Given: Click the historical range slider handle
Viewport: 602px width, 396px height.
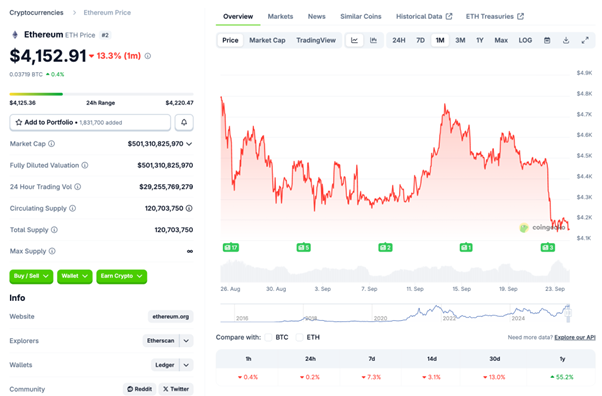Looking at the screenshot, I should (x=568, y=313).
